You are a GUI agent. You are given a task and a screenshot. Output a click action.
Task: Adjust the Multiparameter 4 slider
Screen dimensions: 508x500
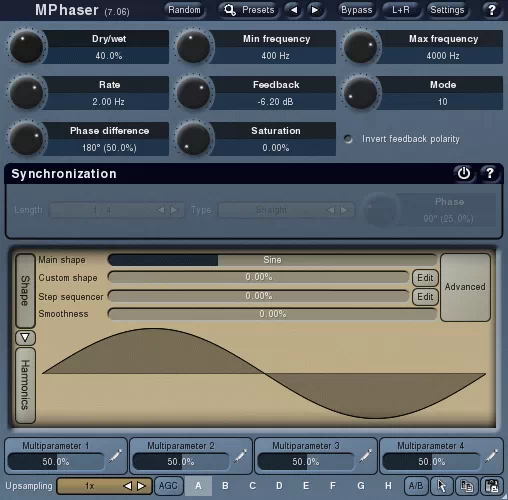tap(431, 462)
